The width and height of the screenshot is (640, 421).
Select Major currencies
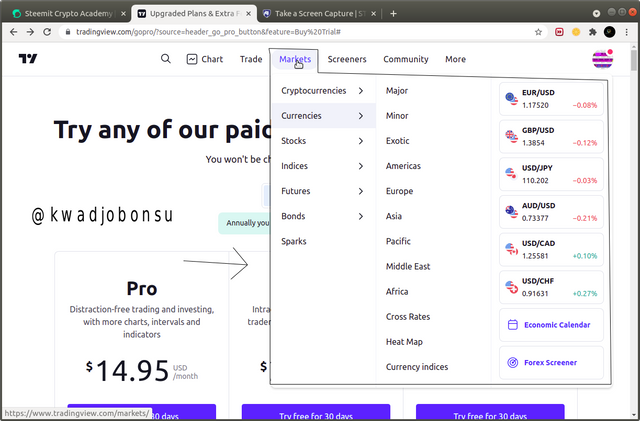[397, 91]
